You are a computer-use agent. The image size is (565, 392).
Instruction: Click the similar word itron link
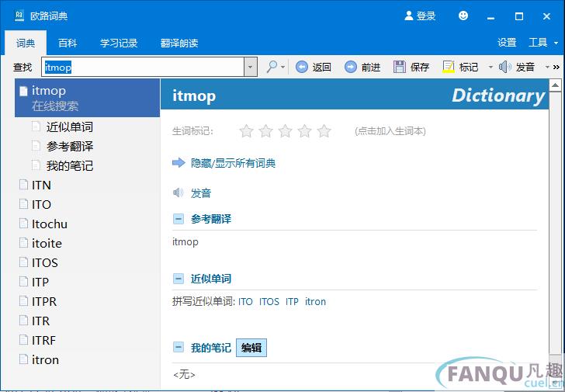click(x=315, y=301)
